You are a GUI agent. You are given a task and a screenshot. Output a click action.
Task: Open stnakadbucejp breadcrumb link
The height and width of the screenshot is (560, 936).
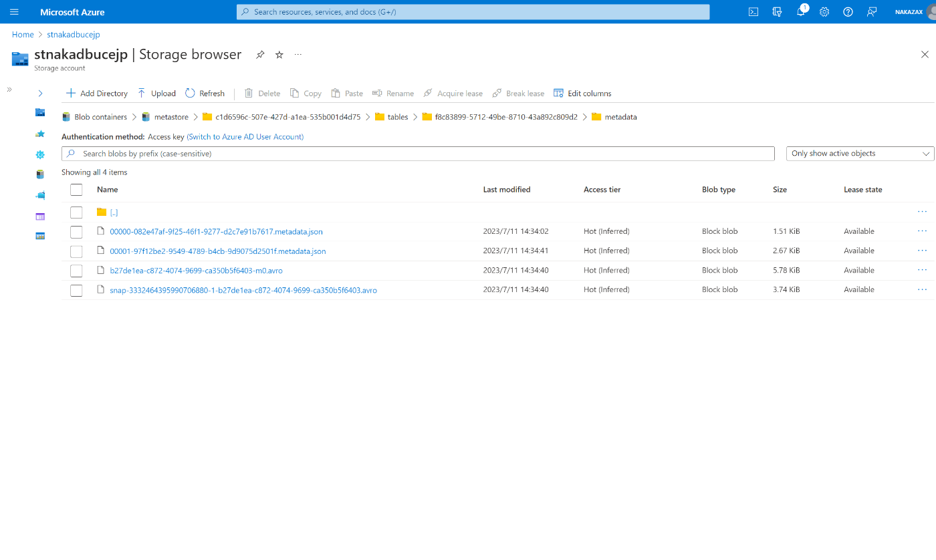pos(74,35)
